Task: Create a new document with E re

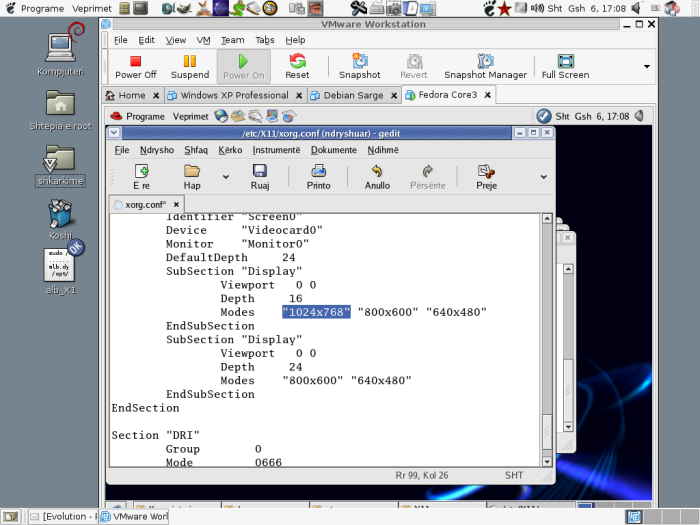Action: click(x=142, y=177)
